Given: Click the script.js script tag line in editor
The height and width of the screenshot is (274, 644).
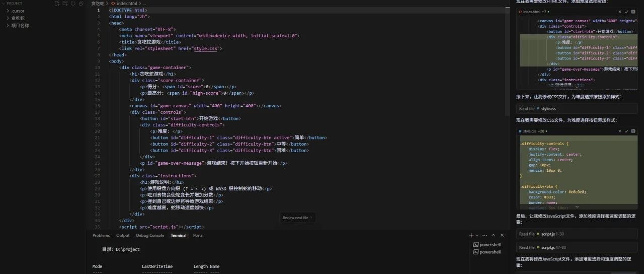Looking at the screenshot, I should coord(162,227).
